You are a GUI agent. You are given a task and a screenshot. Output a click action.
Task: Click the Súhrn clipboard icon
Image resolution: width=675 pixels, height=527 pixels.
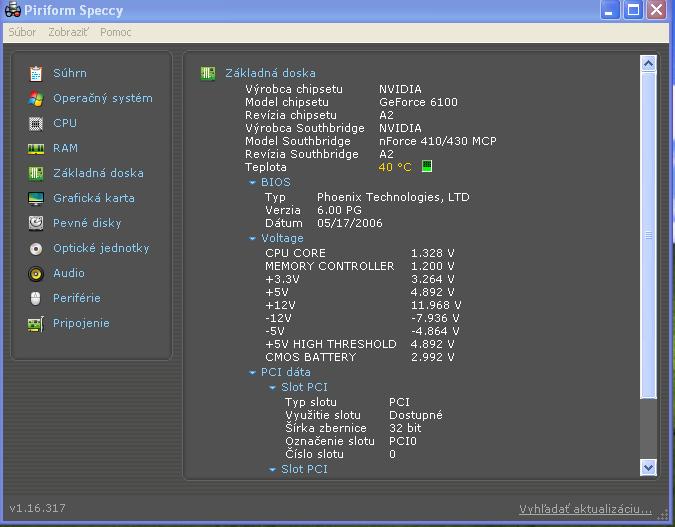tap(36, 74)
